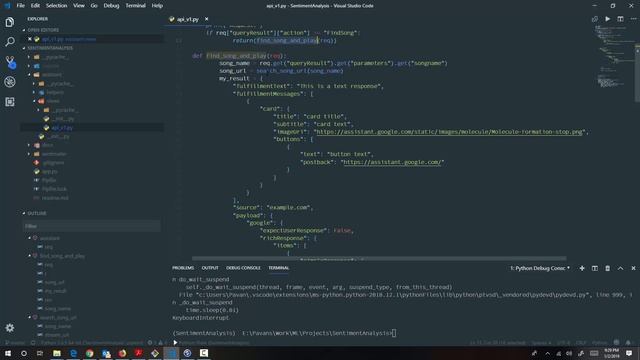The width and height of the screenshot is (640, 360).
Task: Select the terminal instance dropdown
Action: [x=540, y=268]
